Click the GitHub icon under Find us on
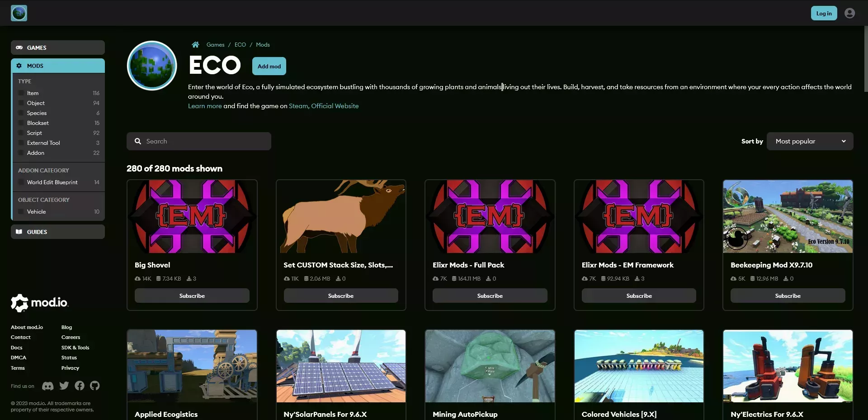 (94, 386)
